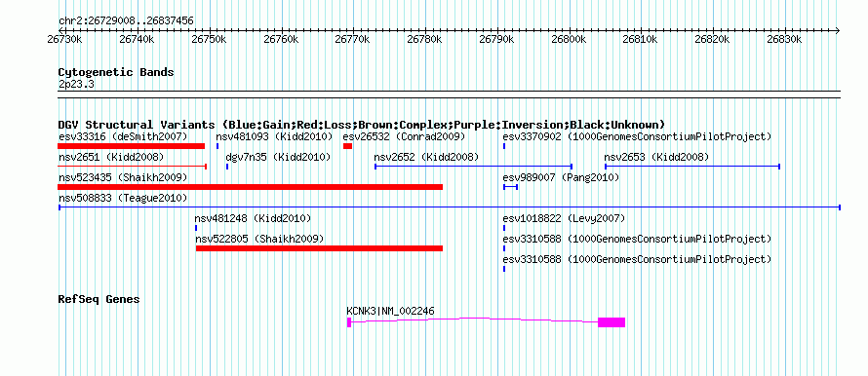Open nsv2651 (Kidd2008) label
Viewport: 868px width, 376px height.
pyautogui.click(x=111, y=157)
